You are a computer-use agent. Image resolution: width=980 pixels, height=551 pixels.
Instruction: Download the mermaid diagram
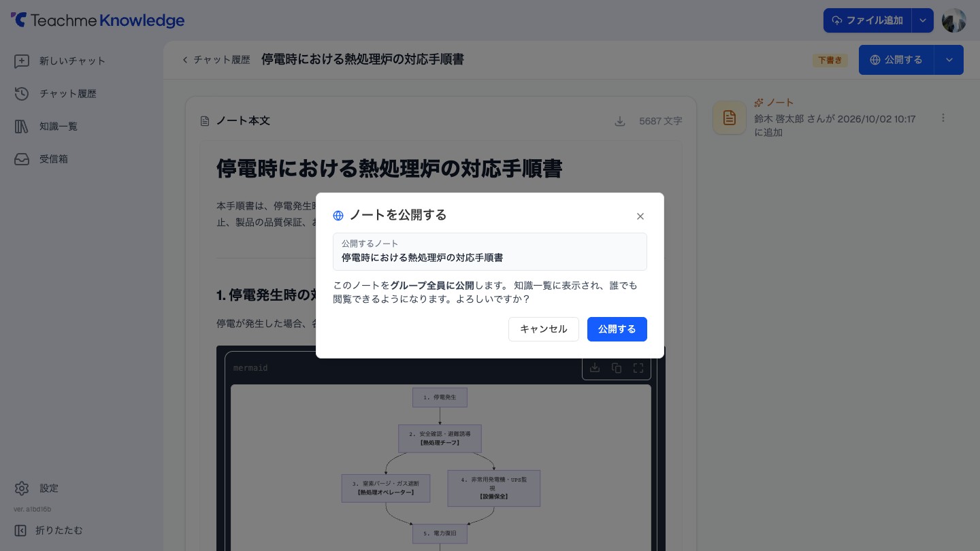[x=595, y=368]
